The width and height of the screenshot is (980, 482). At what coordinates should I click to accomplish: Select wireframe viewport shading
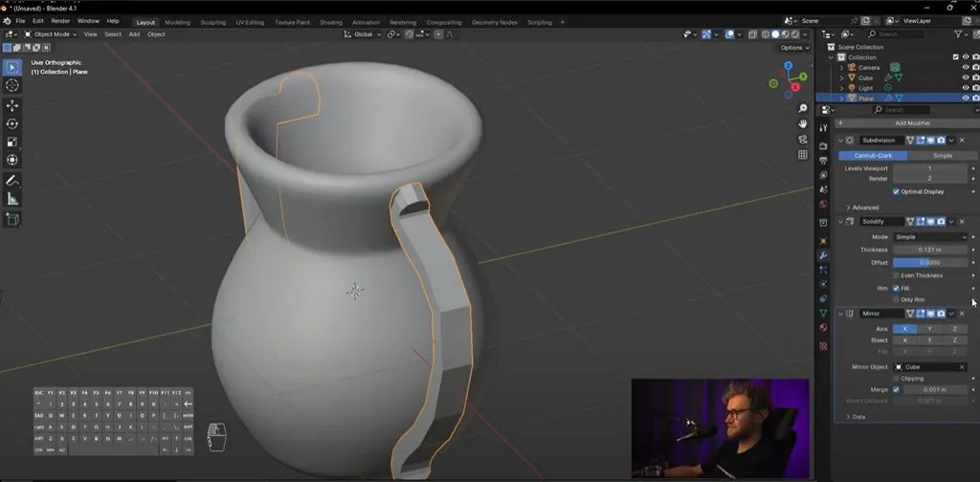click(766, 34)
